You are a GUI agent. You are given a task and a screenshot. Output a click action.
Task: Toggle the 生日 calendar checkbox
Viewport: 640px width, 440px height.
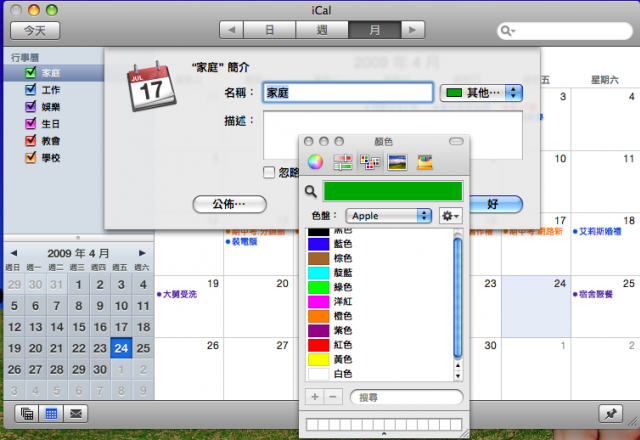click(31, 123)
